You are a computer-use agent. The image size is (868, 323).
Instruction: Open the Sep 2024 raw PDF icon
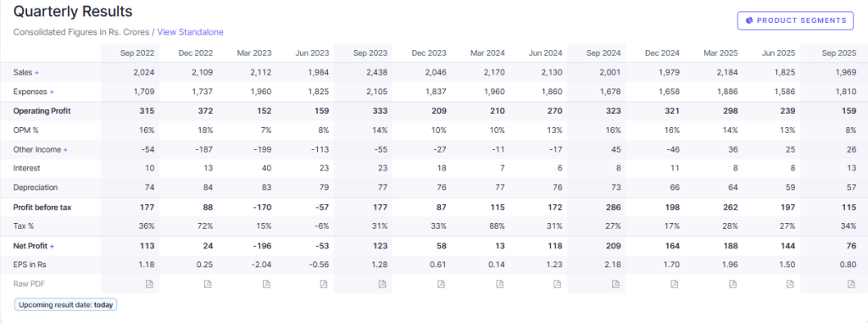[615, 284]
